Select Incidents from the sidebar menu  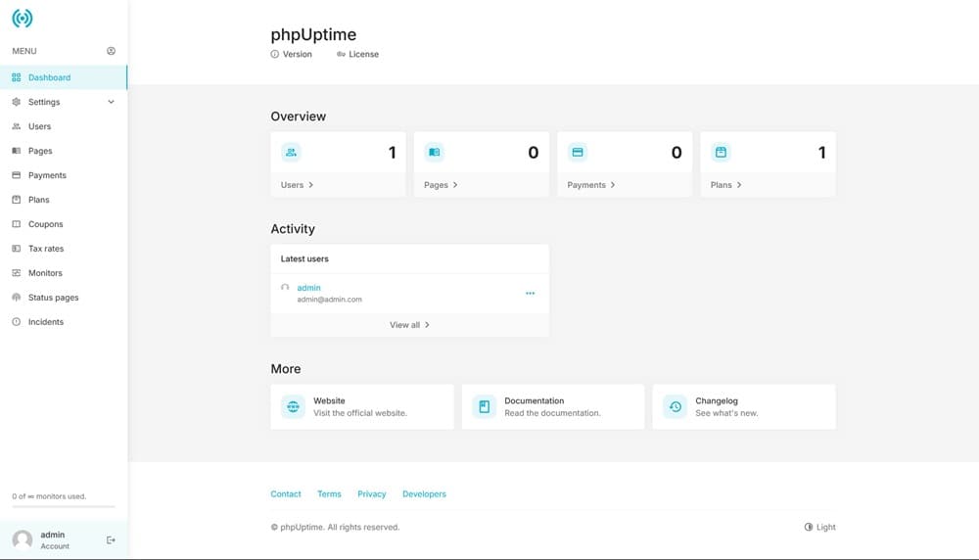pos(46,322)
